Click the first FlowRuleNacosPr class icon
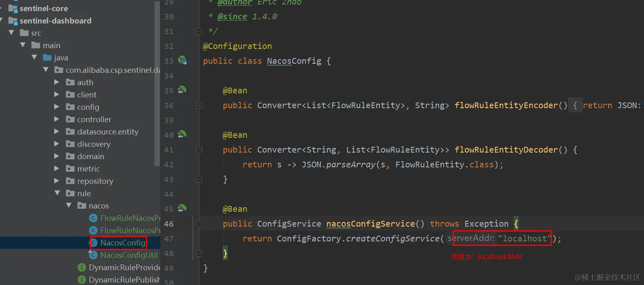 tap(93, 218)
